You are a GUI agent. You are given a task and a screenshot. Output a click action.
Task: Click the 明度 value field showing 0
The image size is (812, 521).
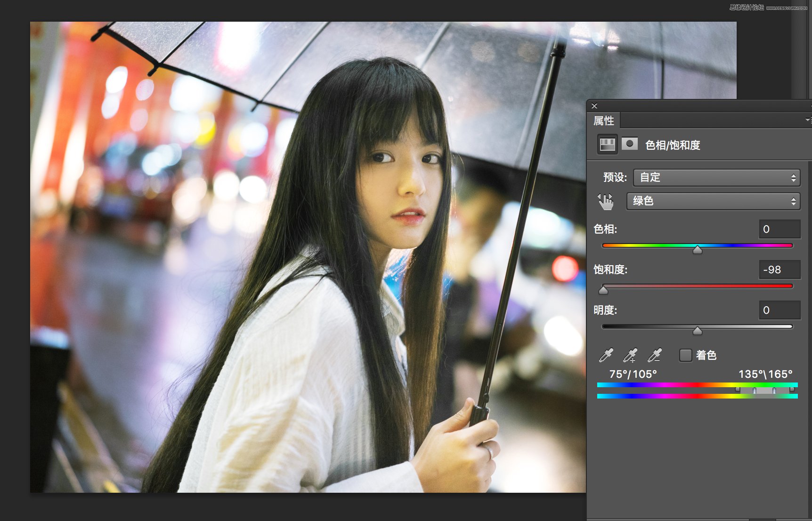point(780,309)
